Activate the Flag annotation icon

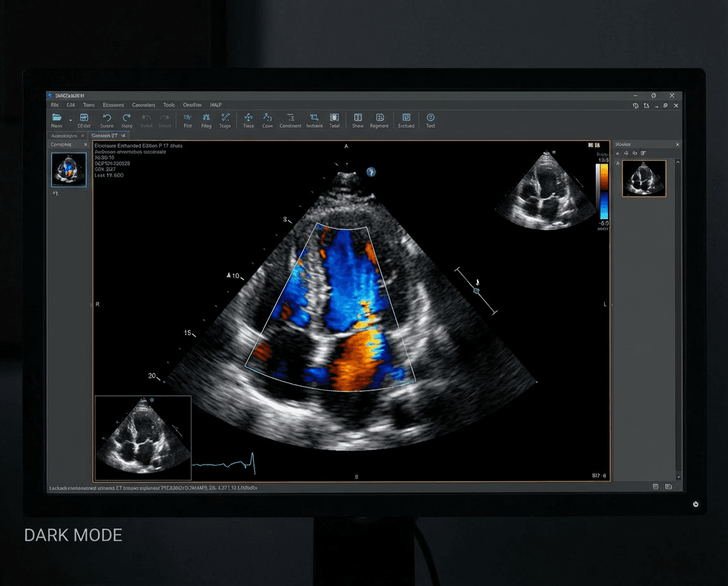click(206, 119)
